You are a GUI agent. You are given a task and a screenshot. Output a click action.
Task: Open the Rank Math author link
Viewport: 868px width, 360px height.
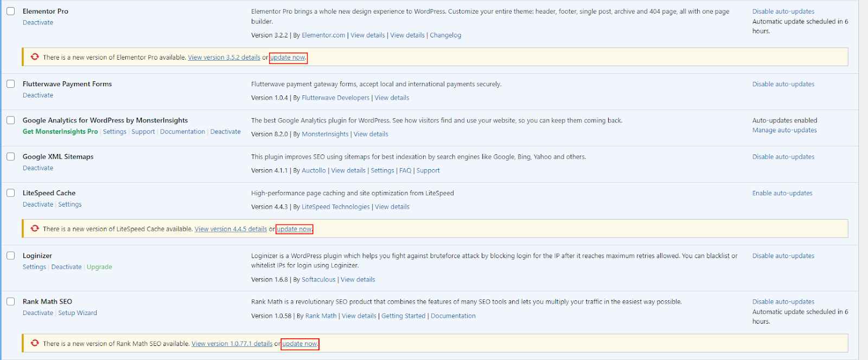pyautogui.click(x=321, y=316)
